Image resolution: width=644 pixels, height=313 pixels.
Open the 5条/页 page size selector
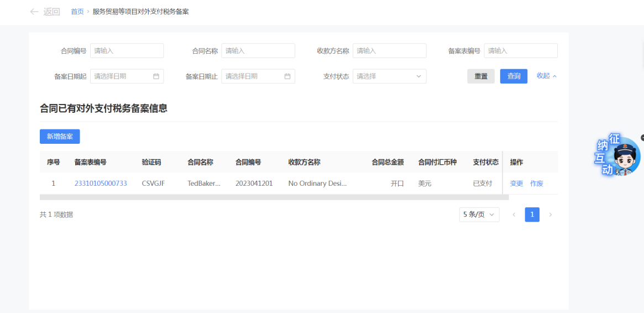[479, 215]
